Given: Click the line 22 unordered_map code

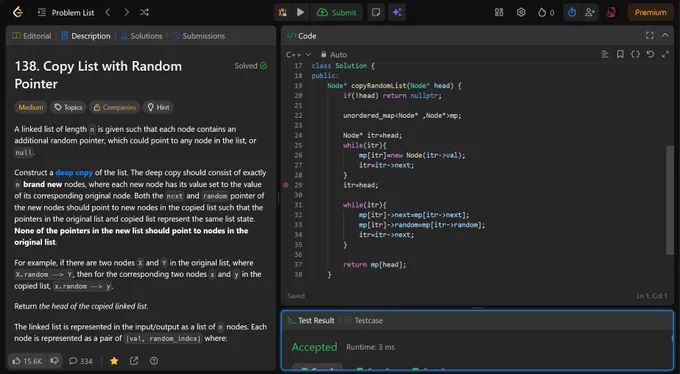Looking at the screenshot, I should pyautogui.click(x=402, y=115).
